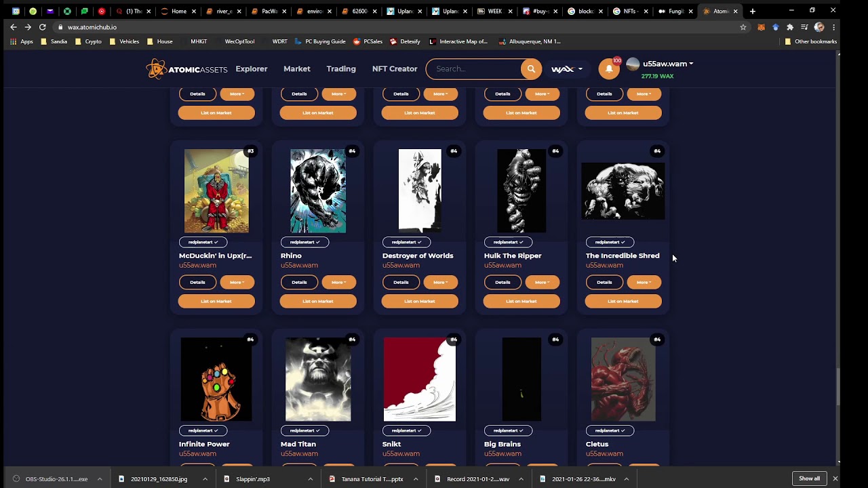The image size is (868, 488).
Task: Open the Detexify bookmark
Action: [x=406, y=41]
